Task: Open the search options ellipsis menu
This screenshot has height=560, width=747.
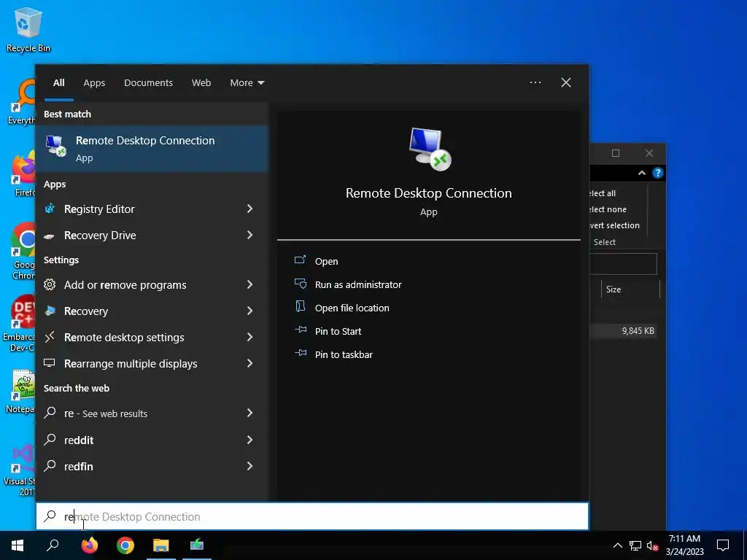Action: click(x=535, y=82)
